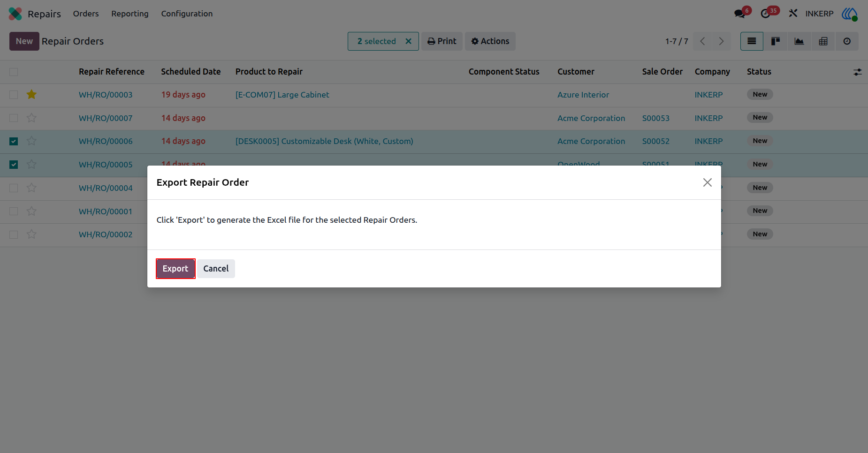Switch to activity view
Screen dimensions: 868x453
(x=847, y=41)
